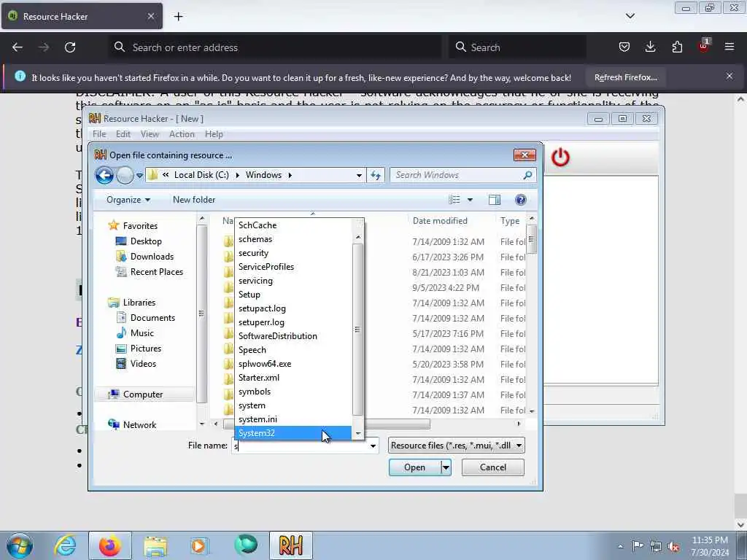Click the Search Windows field
This screenshot has height=560, width=747.
pyautogui.click(x=457, y=175)
